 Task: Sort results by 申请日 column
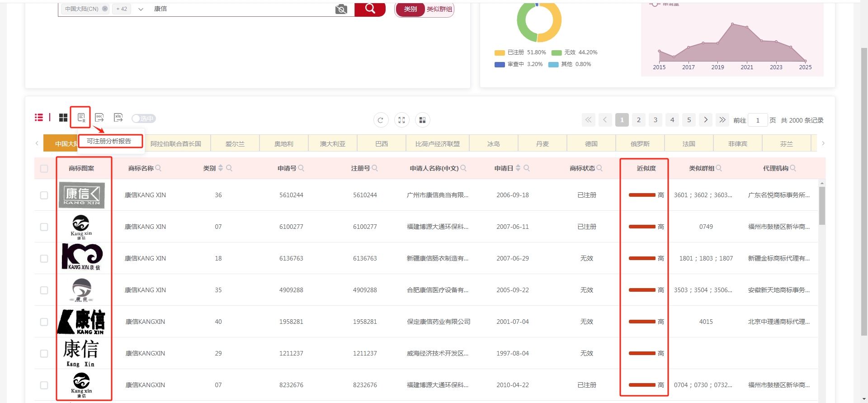pos(518,168)
